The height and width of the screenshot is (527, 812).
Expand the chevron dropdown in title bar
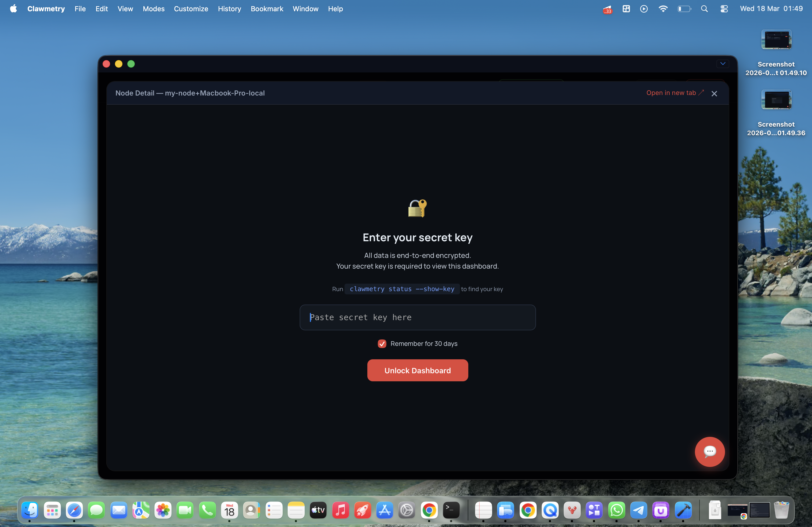point(723,64)
